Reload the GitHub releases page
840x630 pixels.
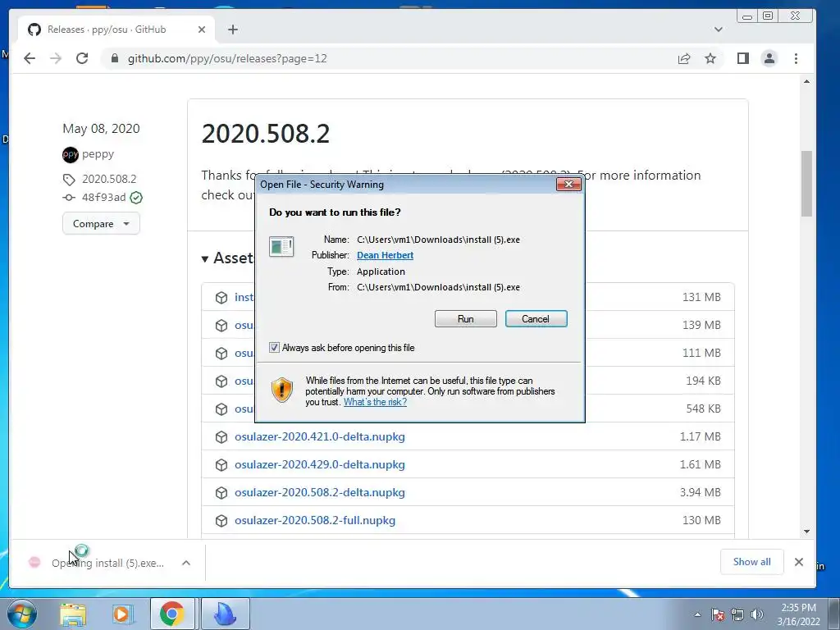click(x=82, y=58)
